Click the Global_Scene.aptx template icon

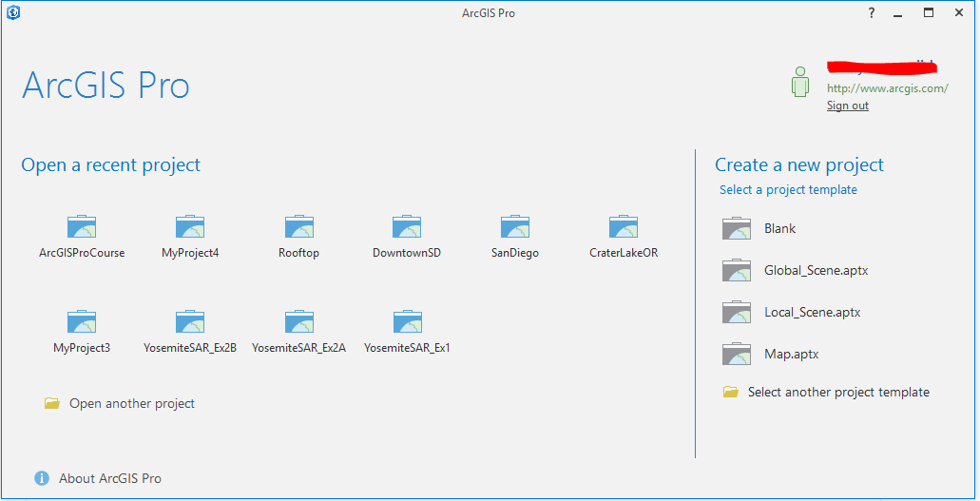pyautogui.click(x=737, y=270)
